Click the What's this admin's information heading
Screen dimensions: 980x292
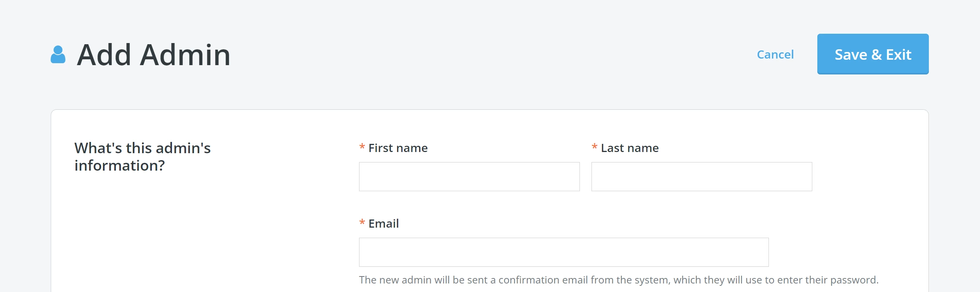pyautogui.click(x=143, y=157)
